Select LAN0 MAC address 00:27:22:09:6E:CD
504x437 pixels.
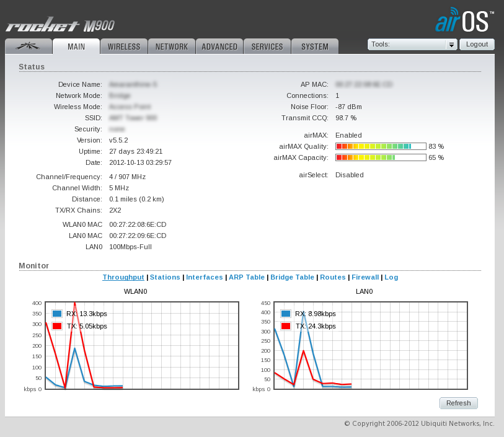(x=138, y=236)
